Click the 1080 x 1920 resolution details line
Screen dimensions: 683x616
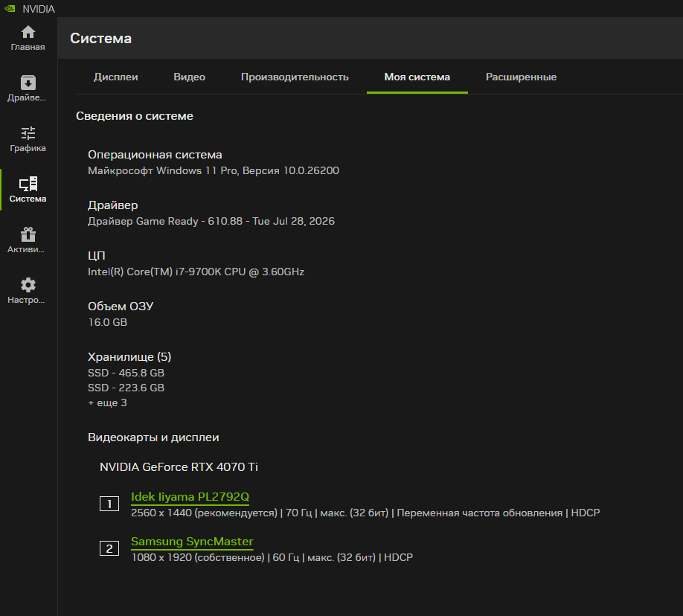(272, 558)
